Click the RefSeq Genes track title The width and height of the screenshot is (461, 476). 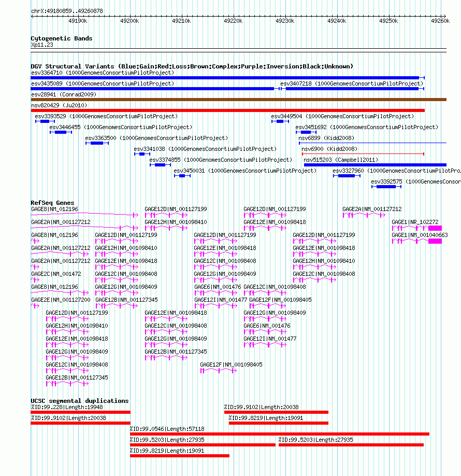[x=52, y=203]
